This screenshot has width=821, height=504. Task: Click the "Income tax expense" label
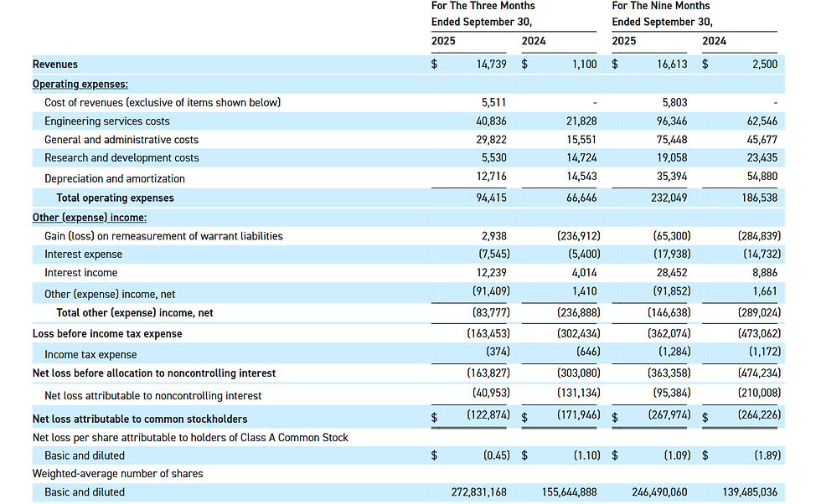[90, 355]
